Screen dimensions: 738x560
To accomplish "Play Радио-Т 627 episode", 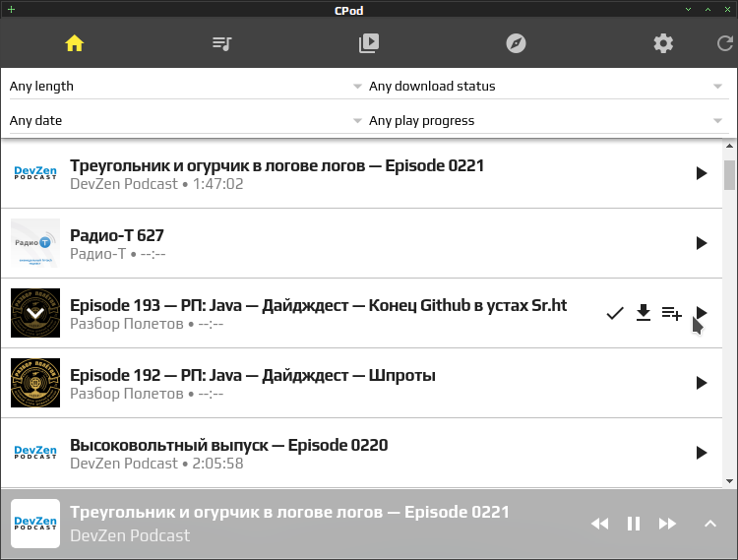I will pos(702,243).
